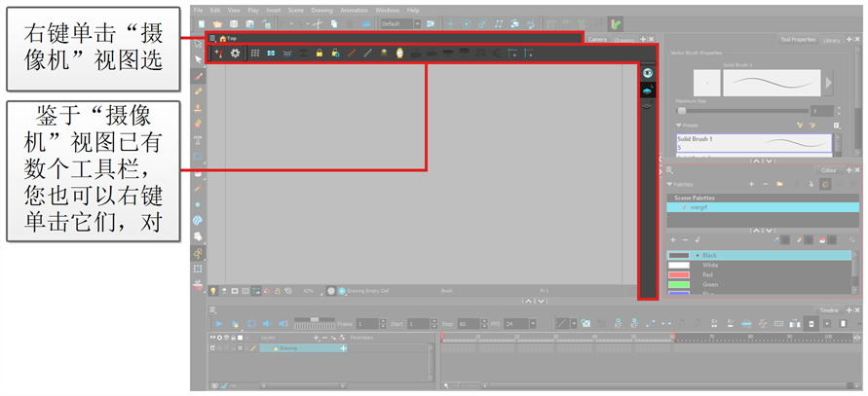Viewport: 868px width, 396px height.
Task: Toggle the grid display icon
Action: click(x=255, y=53)
